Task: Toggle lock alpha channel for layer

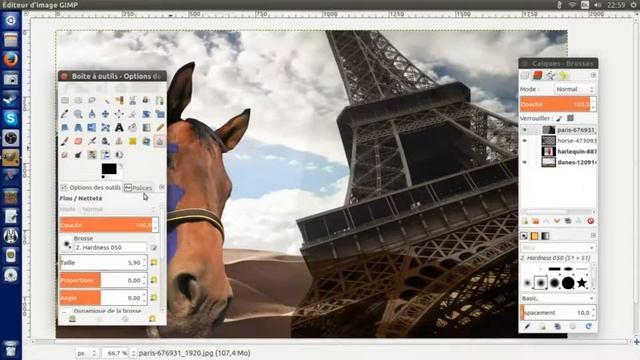Action: tap(570, 118)
